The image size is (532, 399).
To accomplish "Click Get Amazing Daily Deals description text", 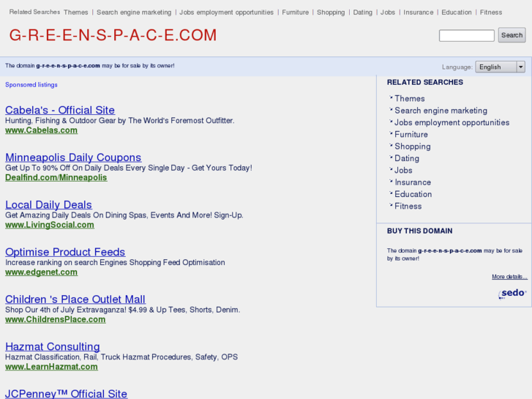I will [x=124, y=215].
